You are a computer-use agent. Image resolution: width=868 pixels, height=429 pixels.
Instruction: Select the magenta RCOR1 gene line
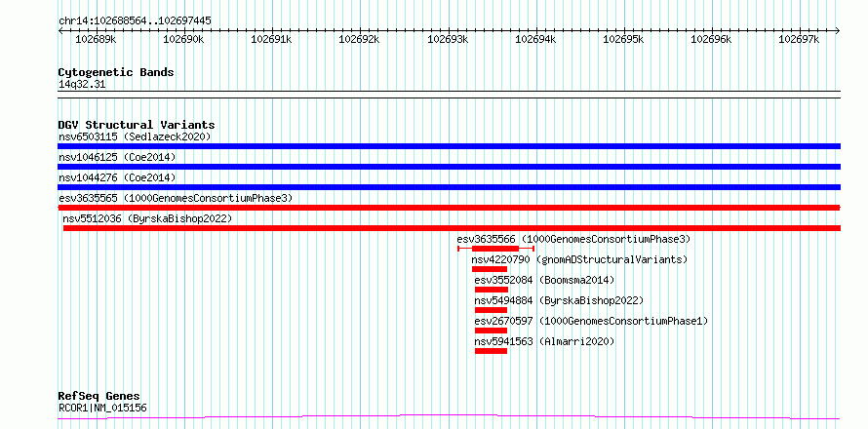pyautogui.click(x=449, y=416)
